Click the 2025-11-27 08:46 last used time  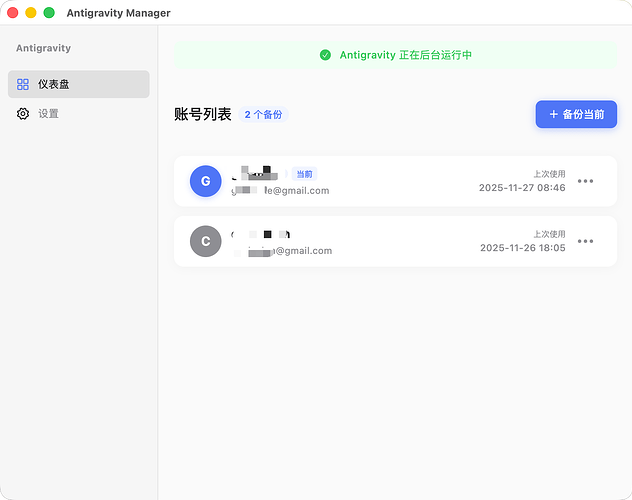522,188
